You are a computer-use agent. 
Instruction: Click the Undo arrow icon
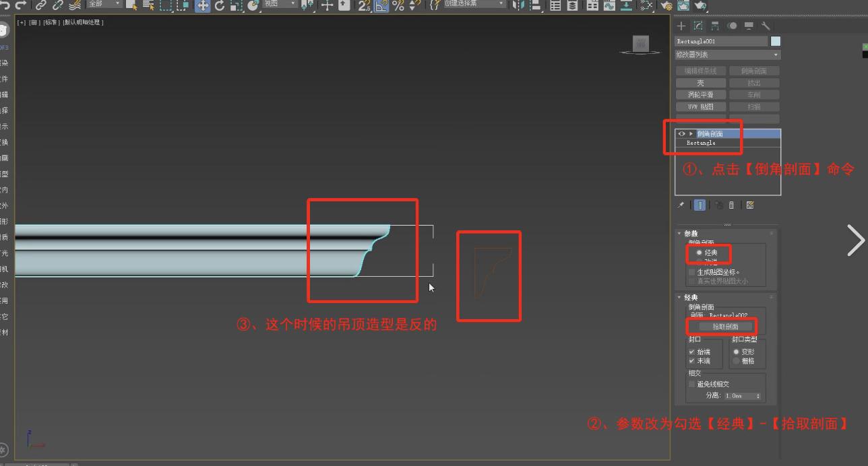point(5,5)
